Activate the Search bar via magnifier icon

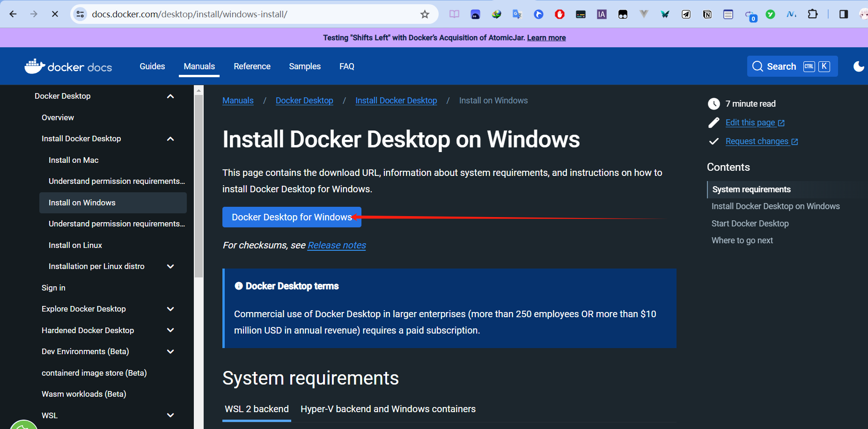[x=758, y=66]
